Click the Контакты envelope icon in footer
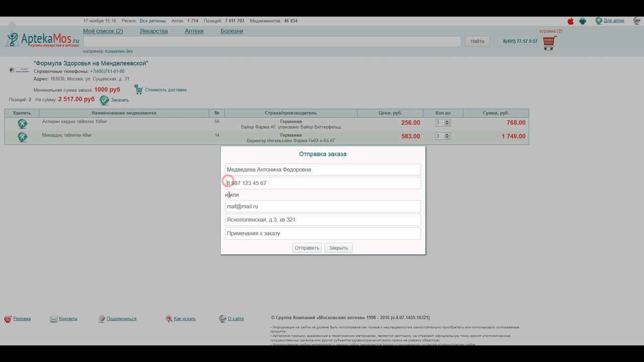The image size is (644, 362). (54, 319)
